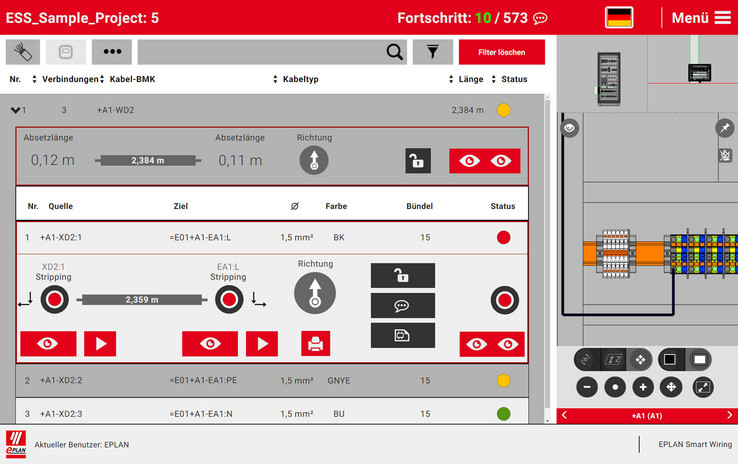Click the pin icon in the layout view
This screenshot has width=738, height=464.
click(x=725, y=128)
